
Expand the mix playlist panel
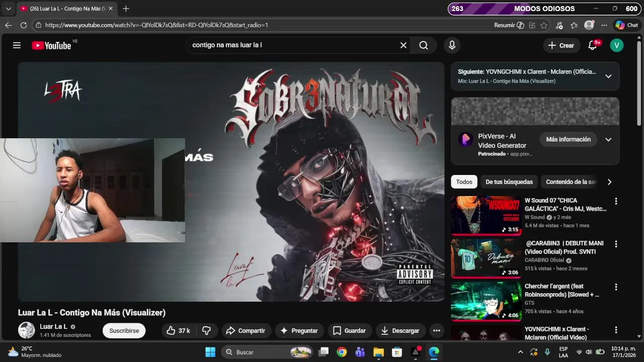(608, 76)
